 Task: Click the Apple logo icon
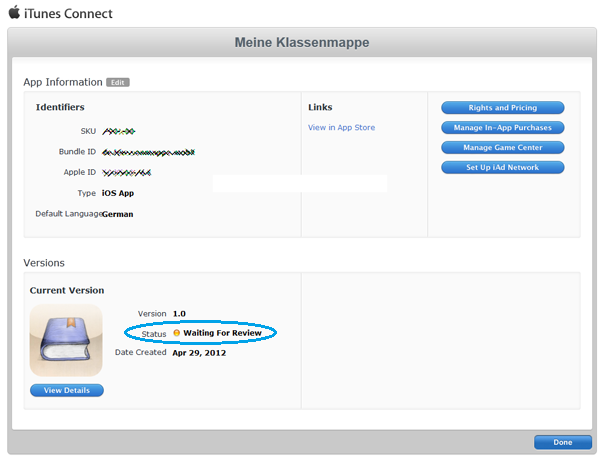coord(14,13)
